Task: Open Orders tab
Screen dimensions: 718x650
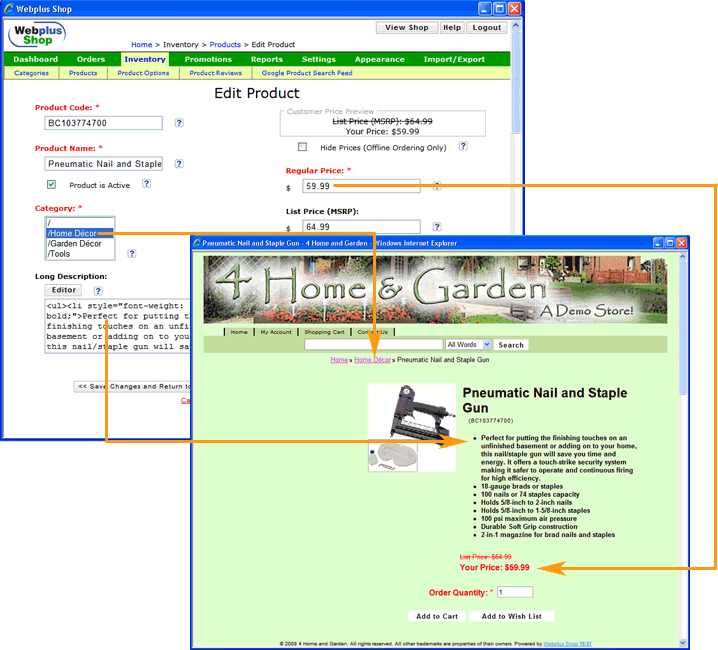Action: [x=91, y=59]
